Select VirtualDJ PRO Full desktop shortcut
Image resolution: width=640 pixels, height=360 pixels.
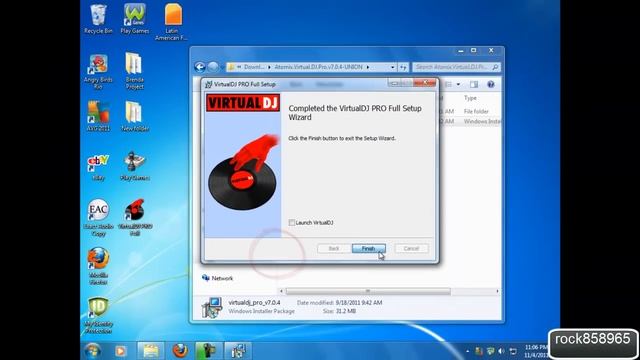coord(135,218)
